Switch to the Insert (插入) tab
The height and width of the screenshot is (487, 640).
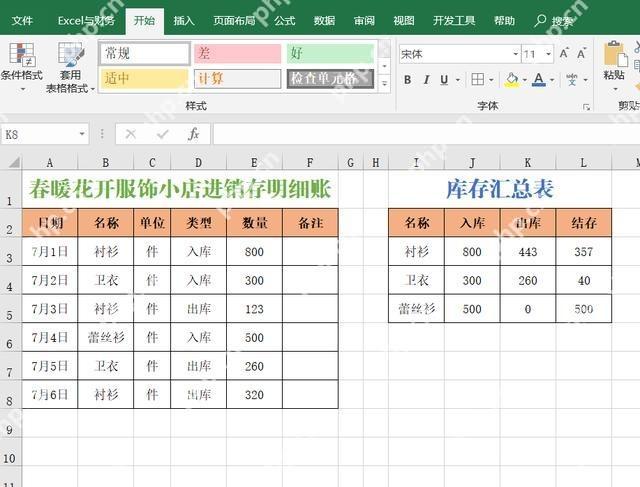point(184,20)
